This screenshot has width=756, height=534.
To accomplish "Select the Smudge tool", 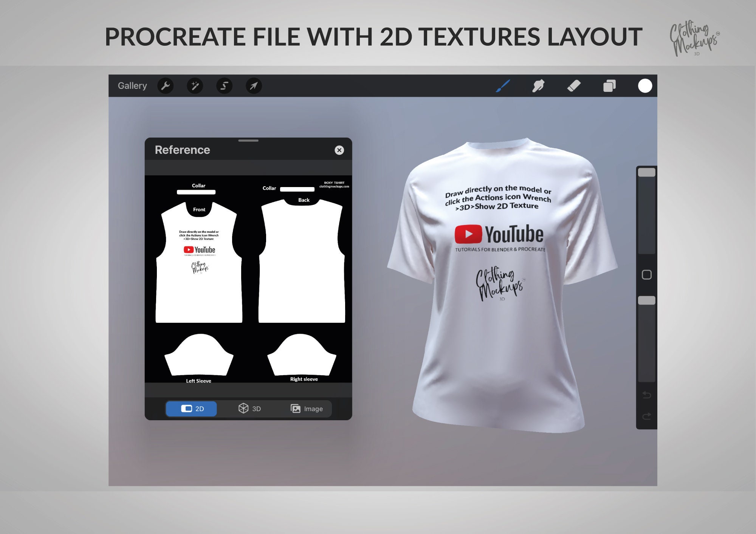I will coord(538,86).
